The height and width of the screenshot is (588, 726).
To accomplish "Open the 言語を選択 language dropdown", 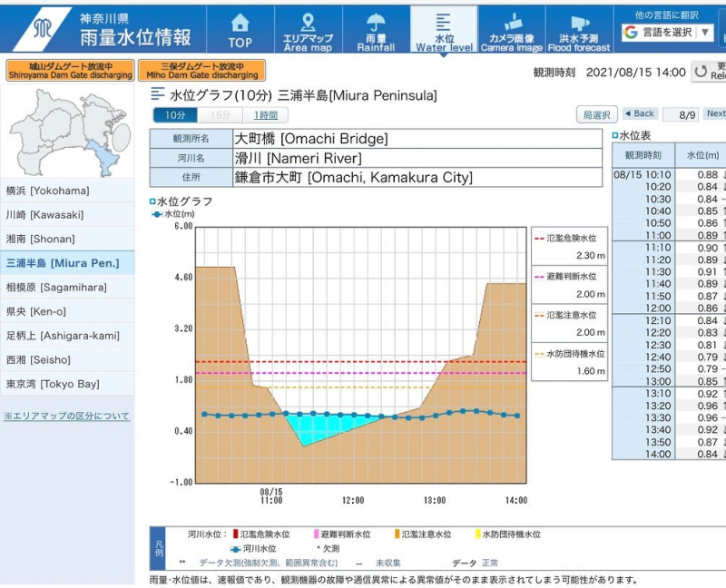I will [x=669, y=32].
